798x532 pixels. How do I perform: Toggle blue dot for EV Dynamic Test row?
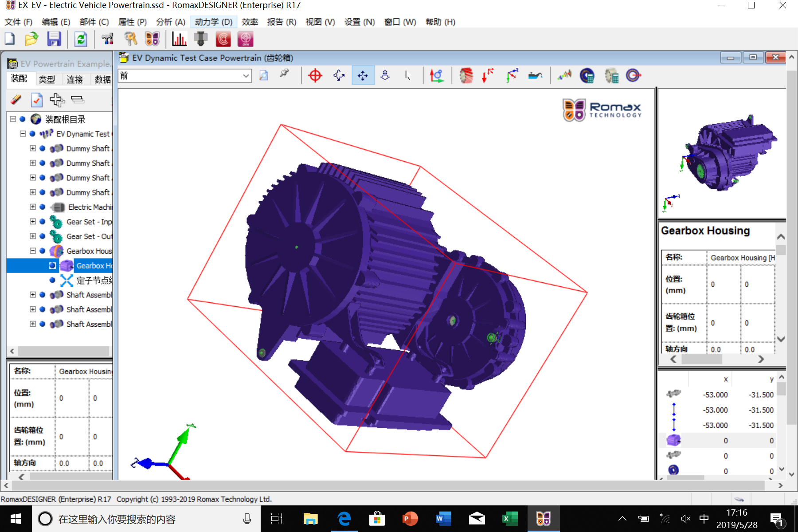pos(32,134)
